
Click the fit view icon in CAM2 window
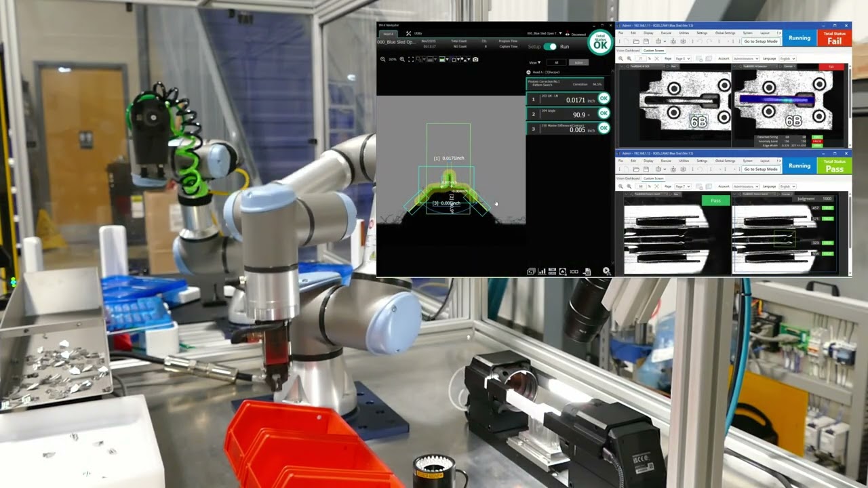coord(656,186)
